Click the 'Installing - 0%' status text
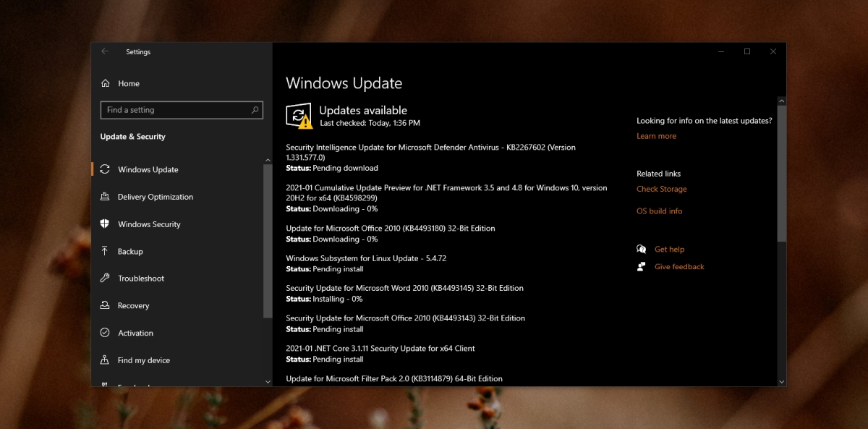Screen dimensions: 868x429 [x=338, y=299]
